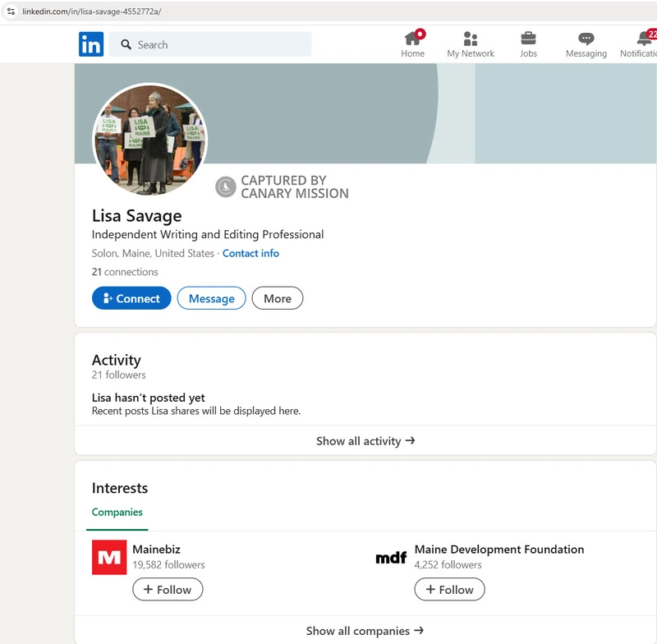657x644 pixels.
Task: Open the More actions dropdown
Action: (277, 298)
